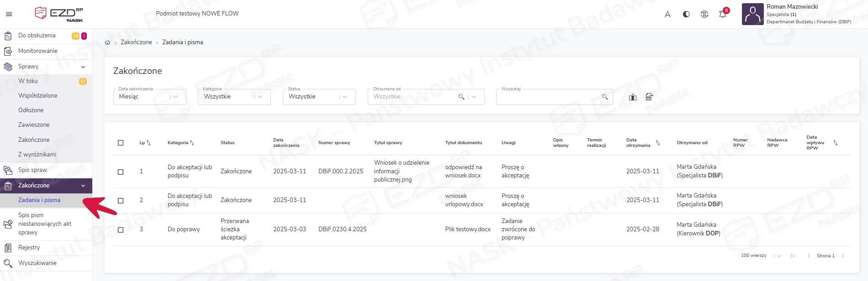Sort by Data otrzymania column arrows

(x=658, y=143)
